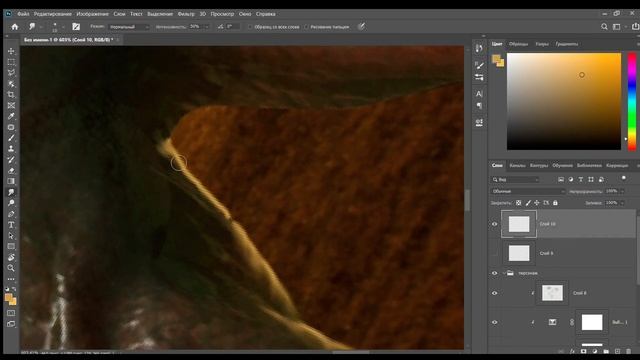Select the Rectangle shape tool
This screenshot has height=360, width=640.
(x=11, y=247)
